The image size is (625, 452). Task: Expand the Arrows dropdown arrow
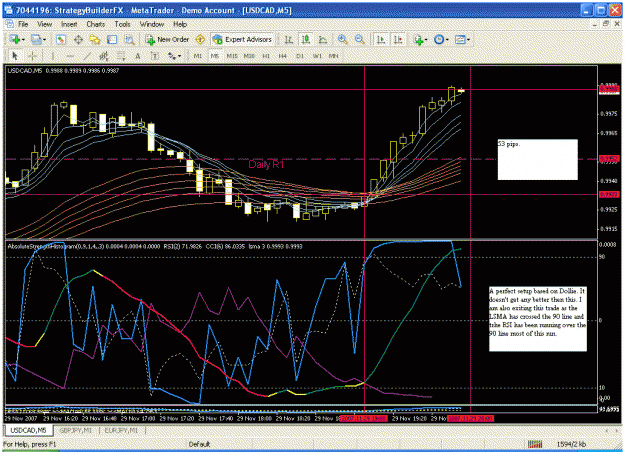pos(179,56)
